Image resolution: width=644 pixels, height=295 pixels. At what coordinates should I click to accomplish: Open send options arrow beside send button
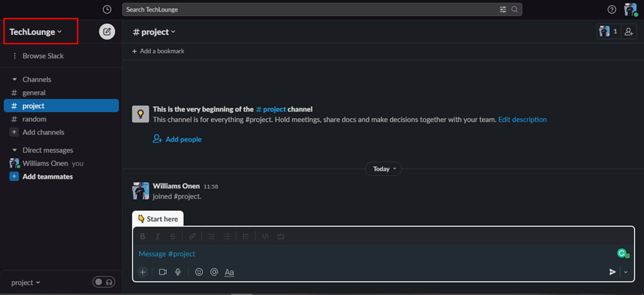[626, 272]
